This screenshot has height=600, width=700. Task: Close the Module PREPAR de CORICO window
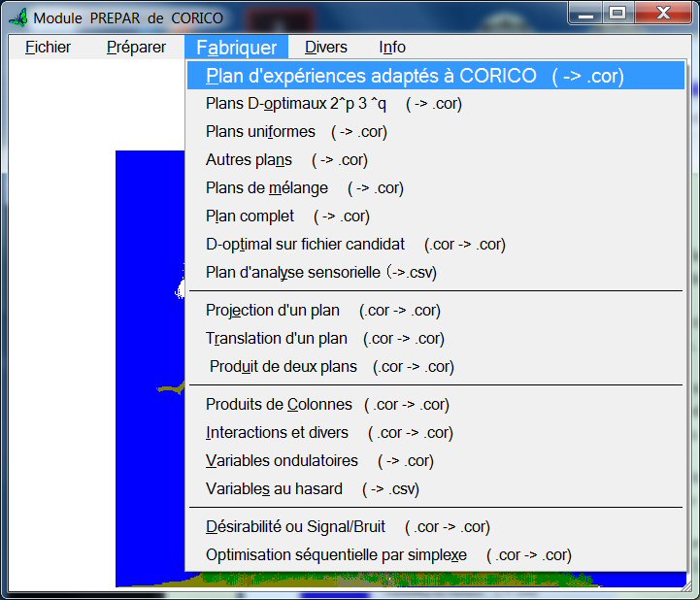[x=663, y=14]
